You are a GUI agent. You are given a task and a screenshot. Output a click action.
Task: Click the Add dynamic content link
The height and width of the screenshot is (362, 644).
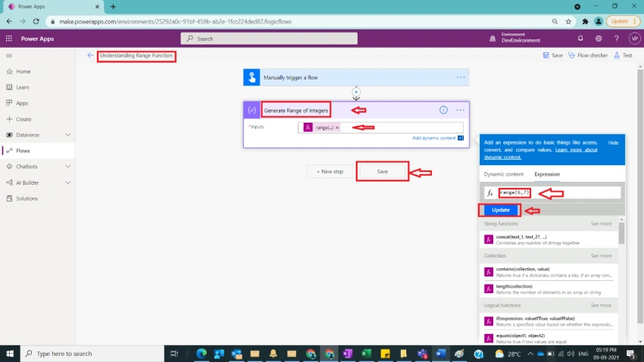coord(433,138)
